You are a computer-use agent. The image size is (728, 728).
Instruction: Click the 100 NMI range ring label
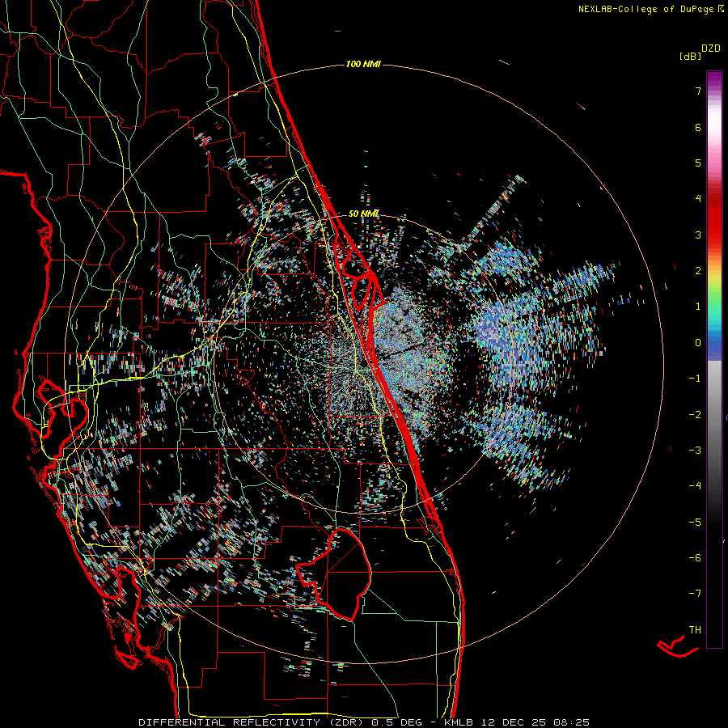point(363,64)
